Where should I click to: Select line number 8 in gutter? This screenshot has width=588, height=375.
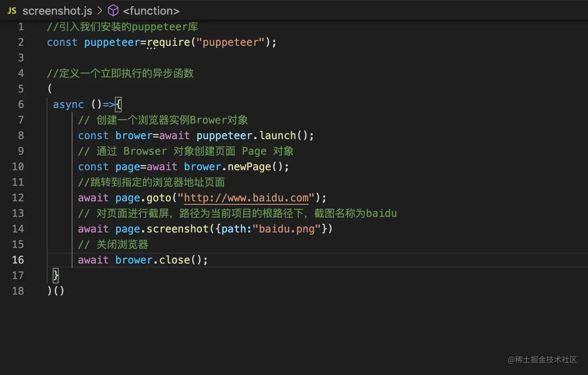(21, 136)
